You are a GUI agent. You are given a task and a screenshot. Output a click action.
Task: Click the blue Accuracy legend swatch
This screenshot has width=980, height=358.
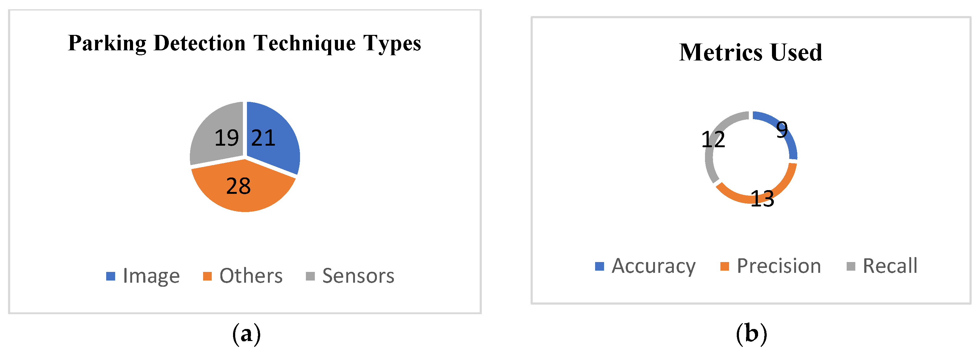599,266
